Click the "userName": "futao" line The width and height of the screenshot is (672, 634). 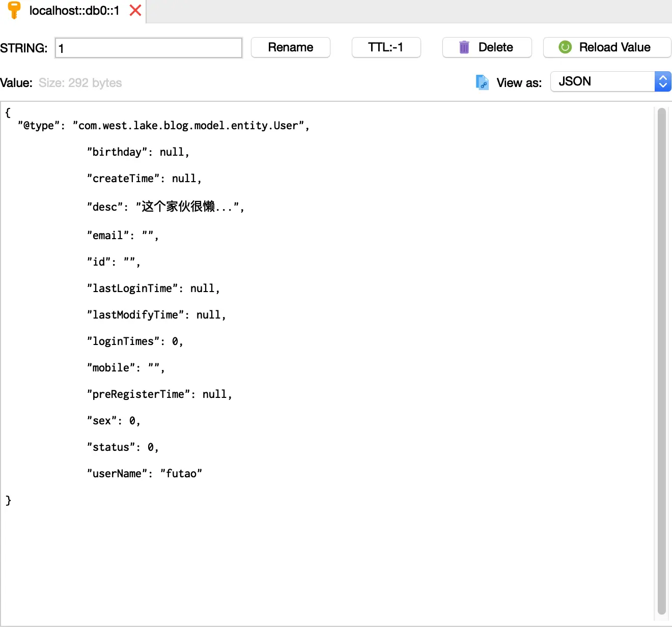click(145, 474)
